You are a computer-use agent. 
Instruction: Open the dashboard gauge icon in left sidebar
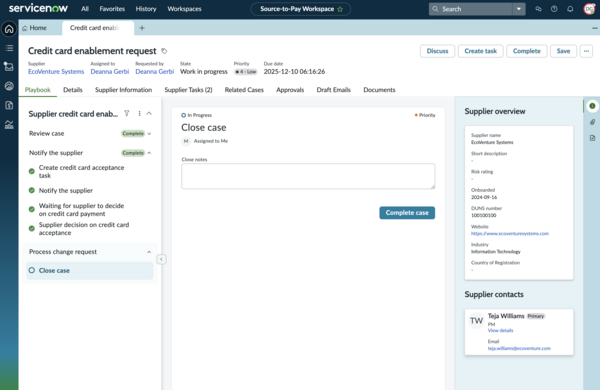tap(9, 86)
